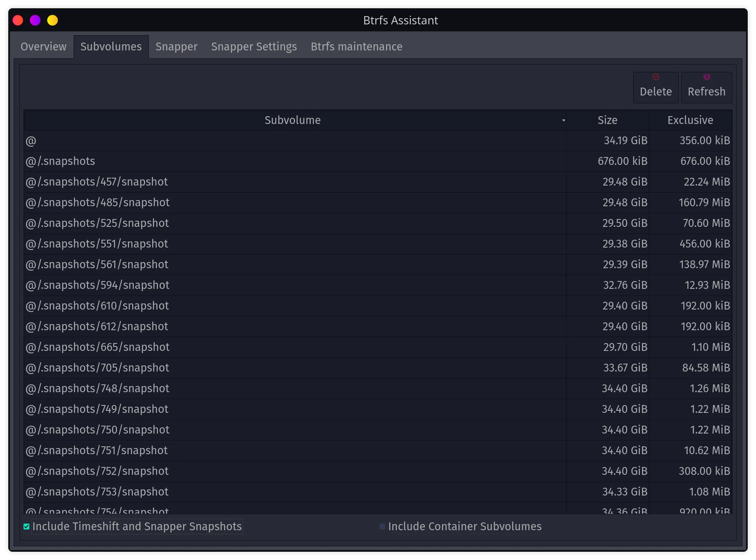
Task: Toggle Include Timeshift and Snapper Snapshots checkbox
Action: click(x=26, y=527)
